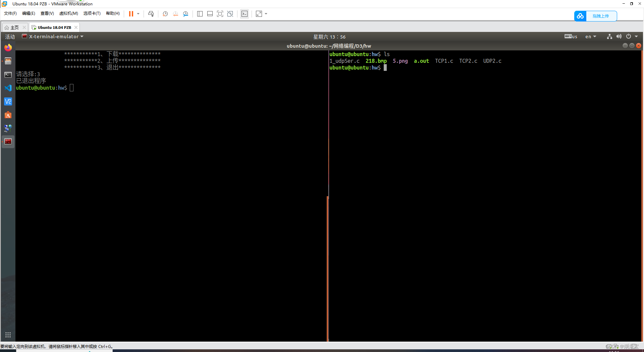The image size is (644, 352).
Task: Click the 218.bmp filename in ls output
Action: point(376,61)
